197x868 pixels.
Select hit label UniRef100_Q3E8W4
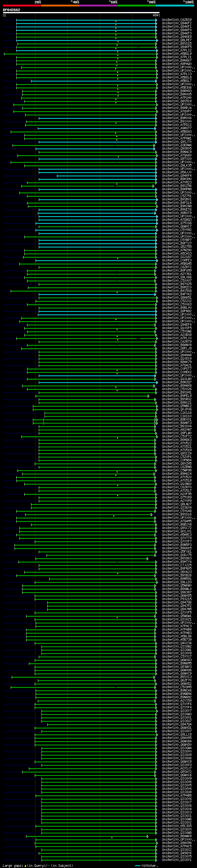tap(176, 145)
